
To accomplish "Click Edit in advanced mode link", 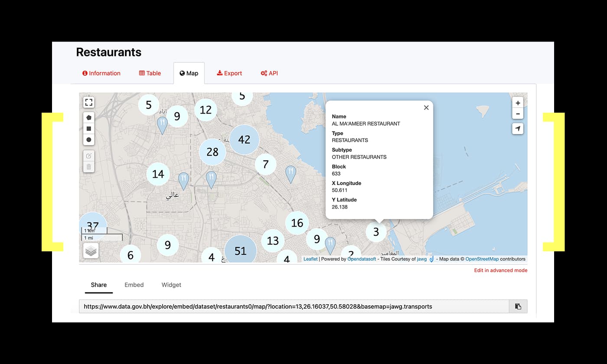I will (500, 270).
